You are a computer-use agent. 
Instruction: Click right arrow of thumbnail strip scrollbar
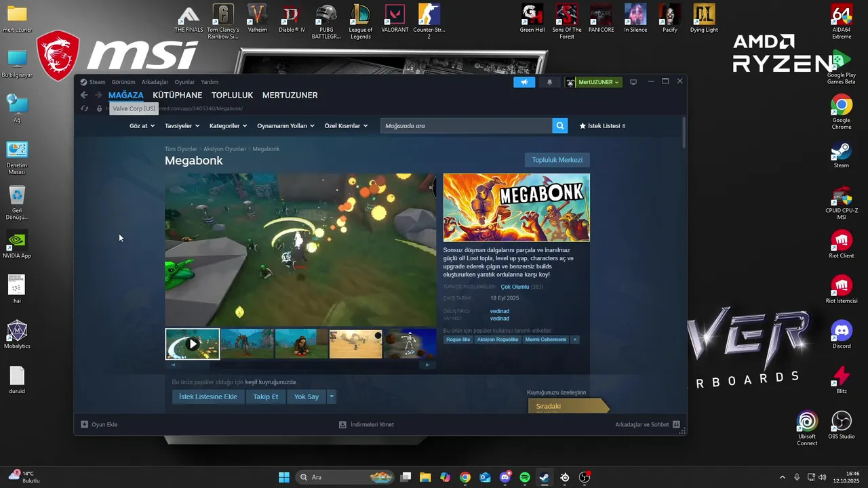[x=427, y=365]
